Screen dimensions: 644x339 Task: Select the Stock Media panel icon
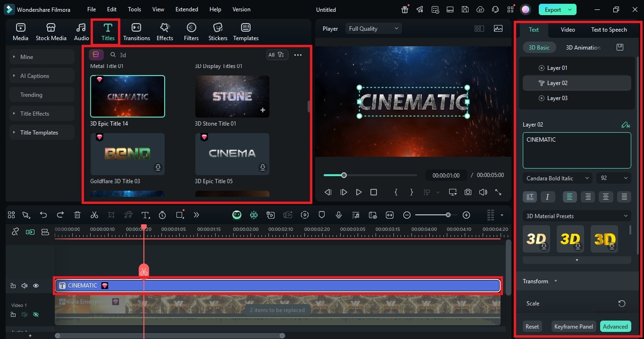51,32
